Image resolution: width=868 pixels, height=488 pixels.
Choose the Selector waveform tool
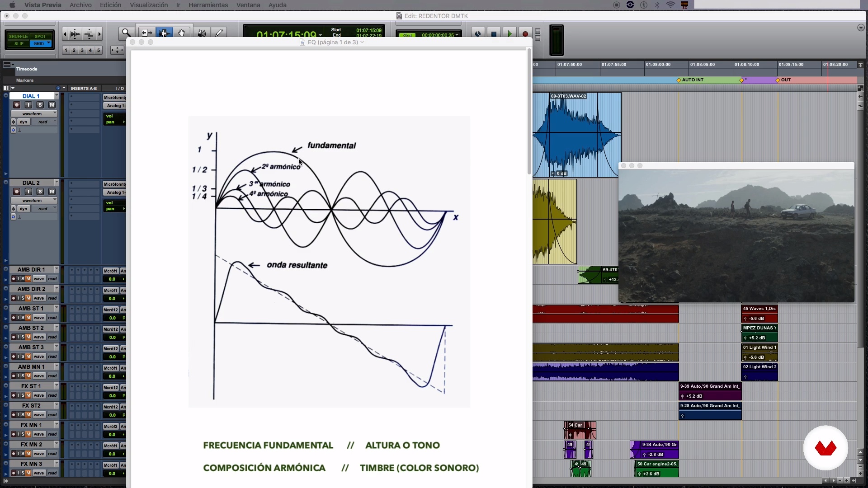pos(164,33)
